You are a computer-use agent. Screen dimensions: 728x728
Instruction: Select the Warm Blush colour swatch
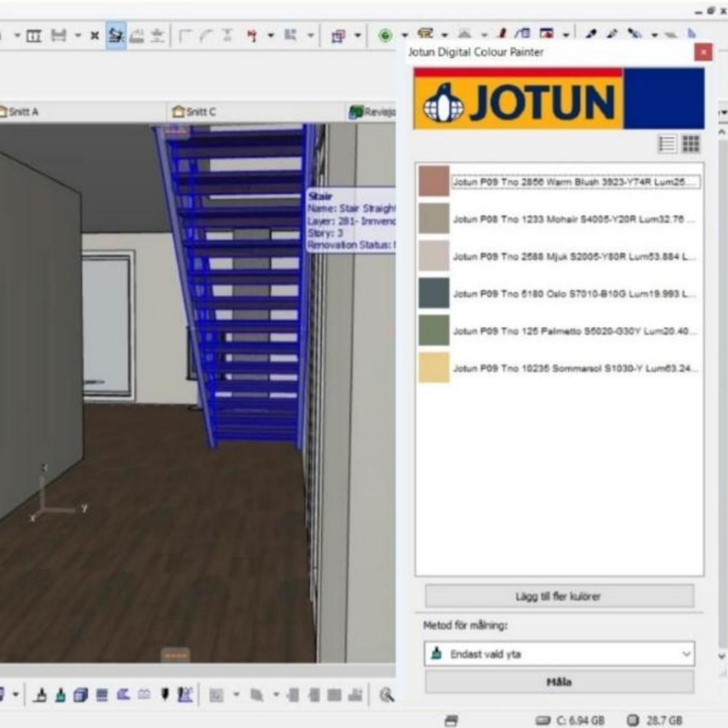coord(433,181)
